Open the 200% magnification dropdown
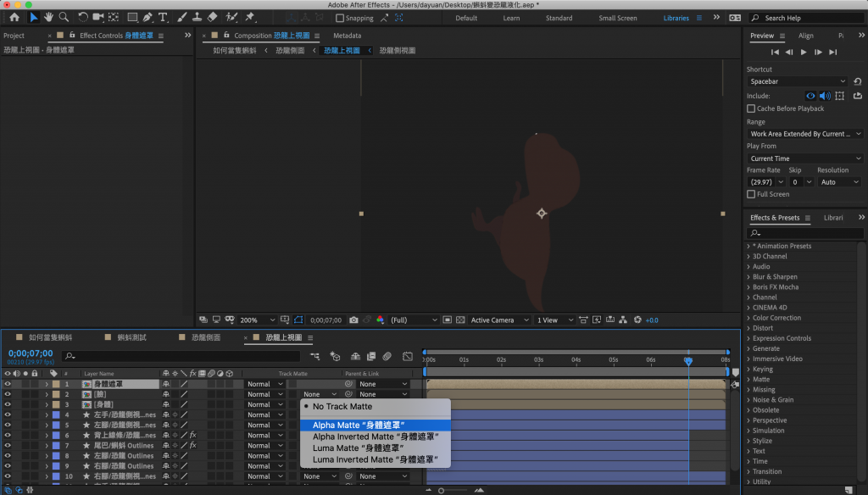The width and height of the screenshot is (868, 495). (x=258, y=320)
